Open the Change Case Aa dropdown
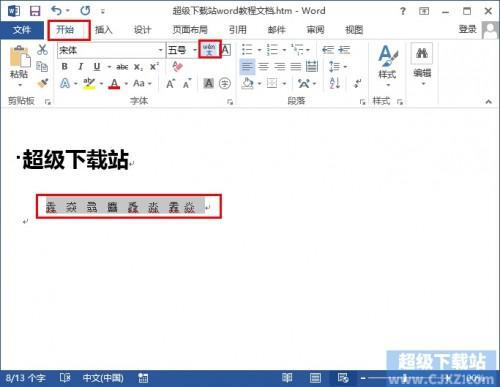The height and width of the screenshot is (387, 500). pos(142,83)
